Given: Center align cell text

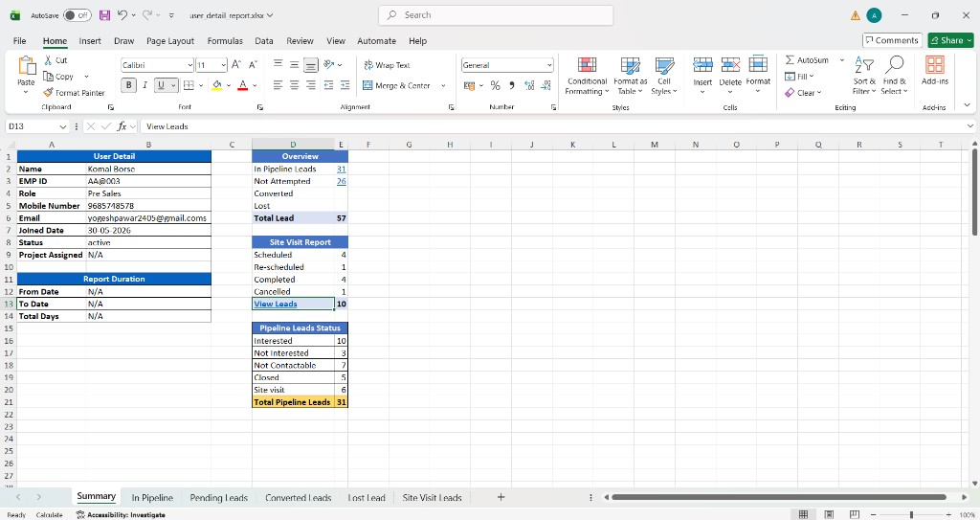Looking at the screenshot, I should pos(295,85).
